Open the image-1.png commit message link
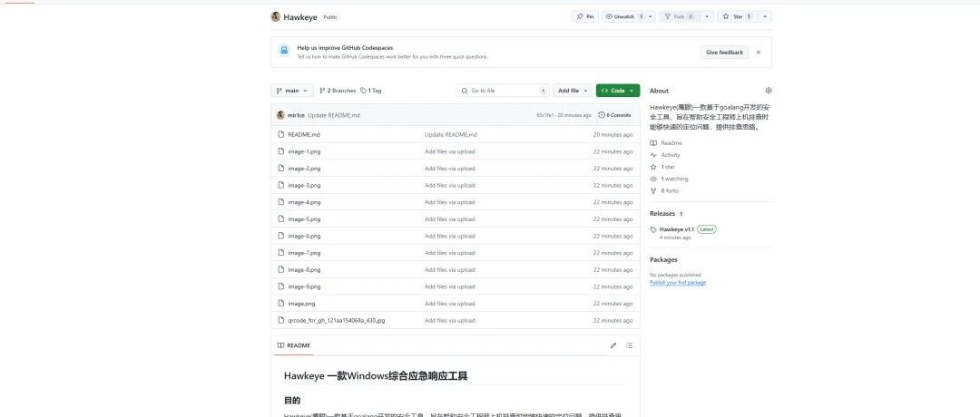Image resolution: width=980 pixels, height=417 pixels. tap(449, 151)
